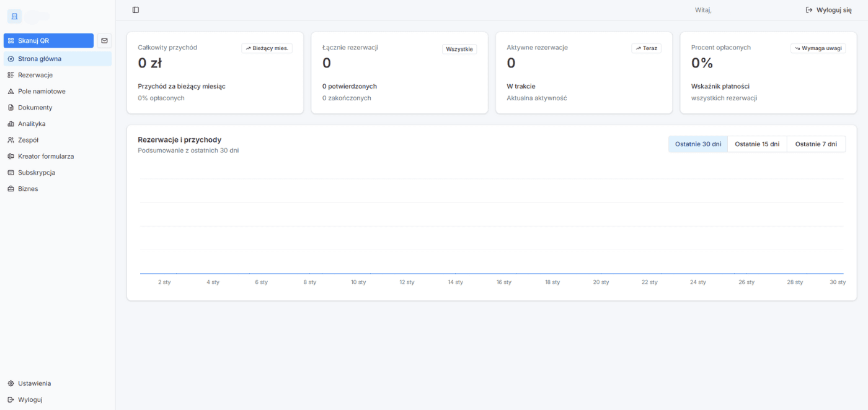
Task: Click the Wskaźnik płatności label
Action: [x=720, y=87]
